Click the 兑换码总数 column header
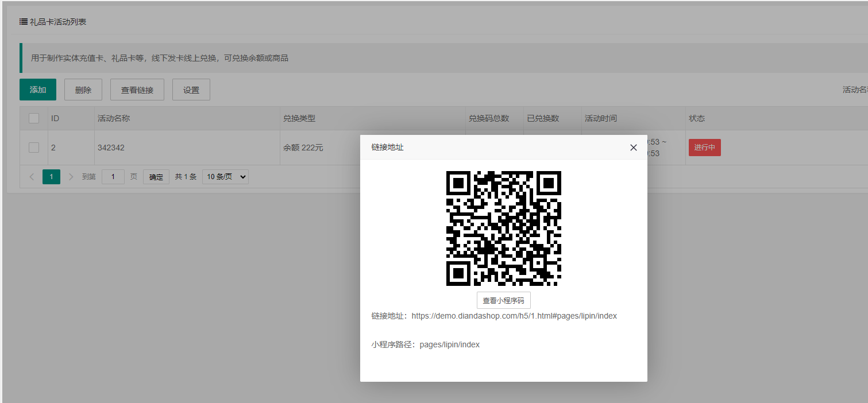This screenshot has height=403, width=868. click(x=489, y=118)
